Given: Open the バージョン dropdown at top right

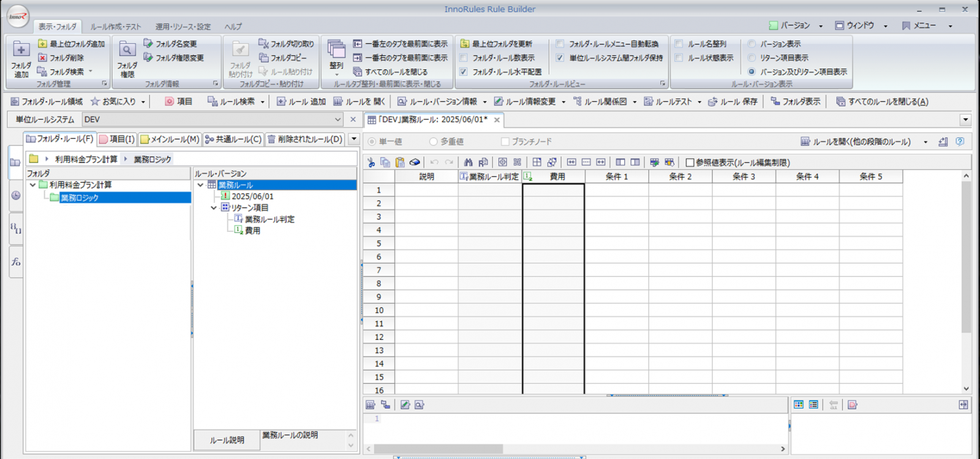Looking at the screenshot, I should (x=821, y=26).
